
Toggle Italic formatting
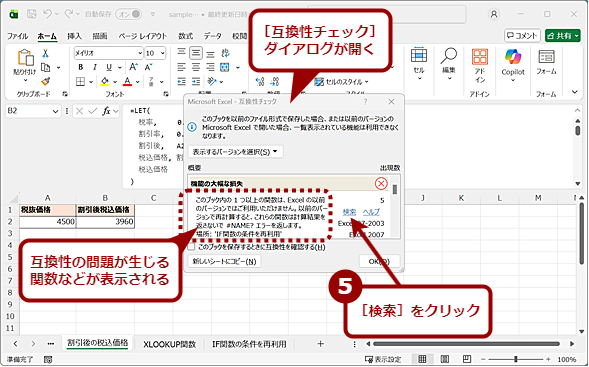click(95, 67)
